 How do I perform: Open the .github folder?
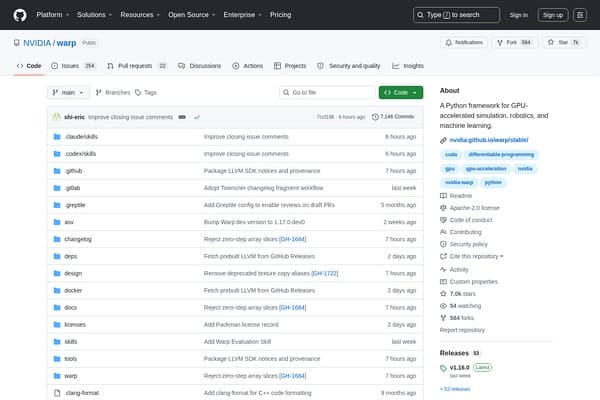point(73,171)
